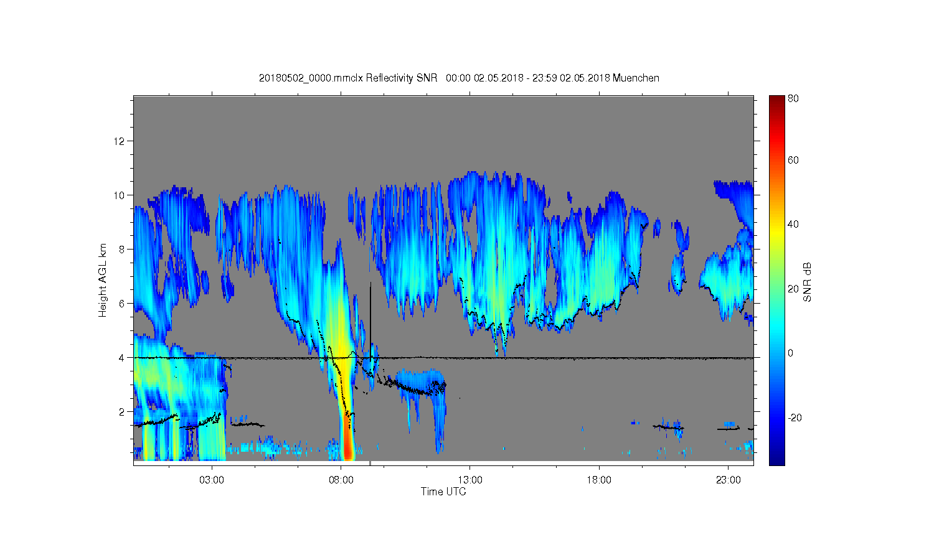
Task: Click the colorbar value 60
Action: [793, 160]
